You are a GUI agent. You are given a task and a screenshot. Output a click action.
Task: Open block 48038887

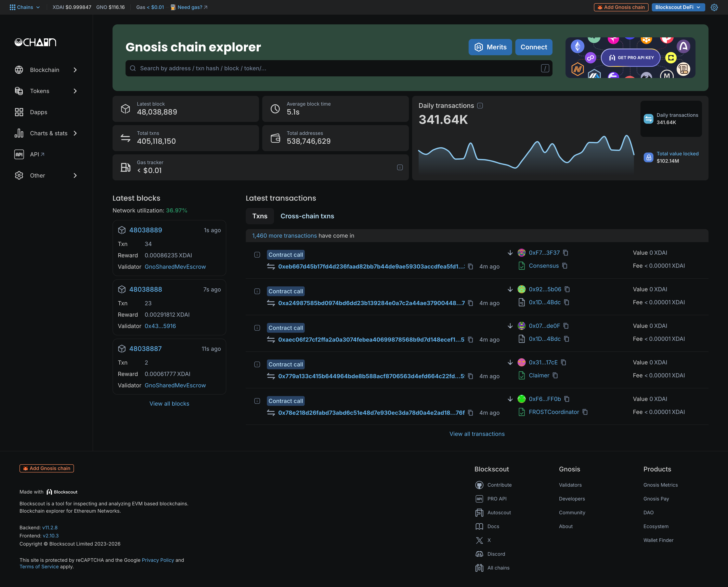(145, 349)
